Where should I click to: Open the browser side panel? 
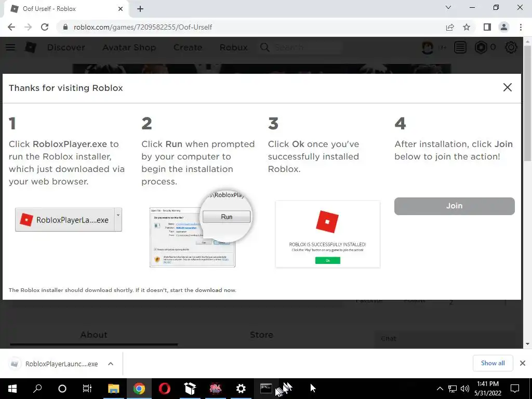(x=487, y=27)
